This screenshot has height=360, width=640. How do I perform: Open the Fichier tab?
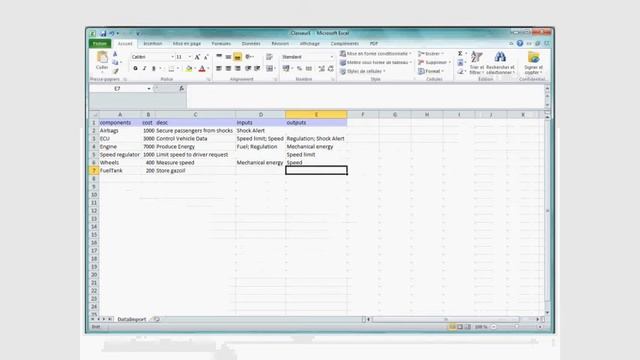tap(100, 44)
